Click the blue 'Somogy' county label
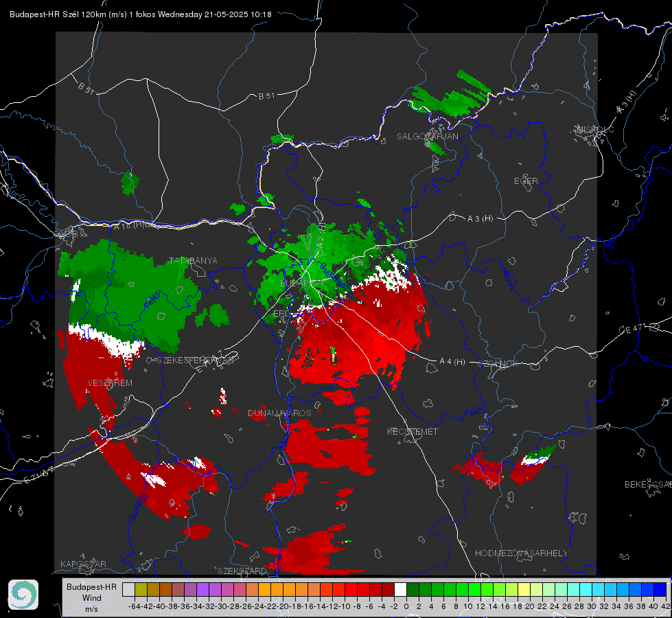The height and width of the screenshot is (618, 672). pos(138,507)
